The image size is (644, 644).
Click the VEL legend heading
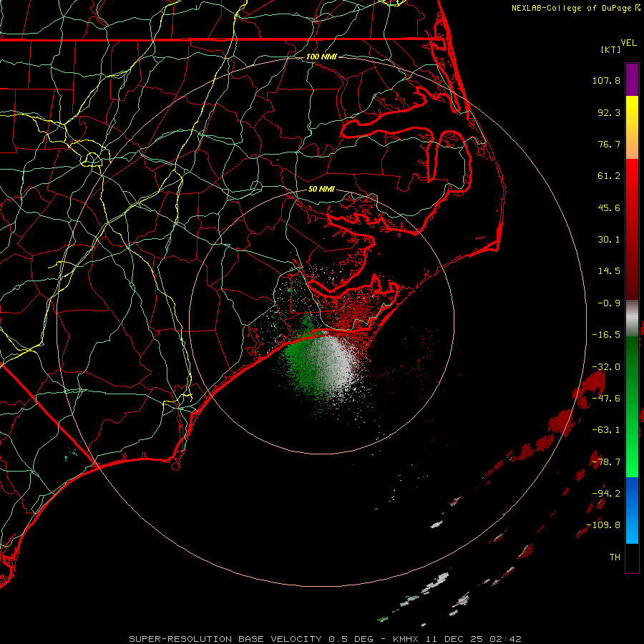coord(629,43)
